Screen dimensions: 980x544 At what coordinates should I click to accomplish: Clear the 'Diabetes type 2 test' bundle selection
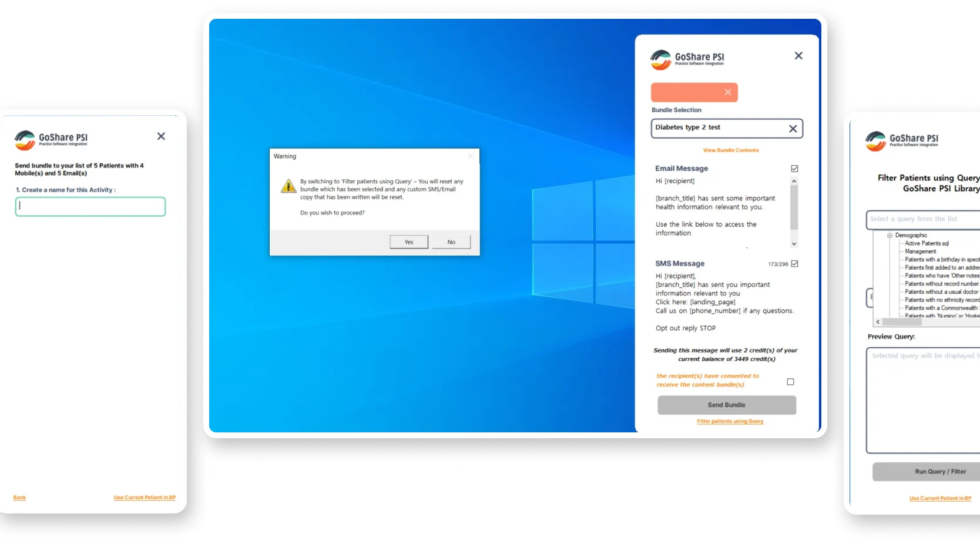tap(793, 129)
